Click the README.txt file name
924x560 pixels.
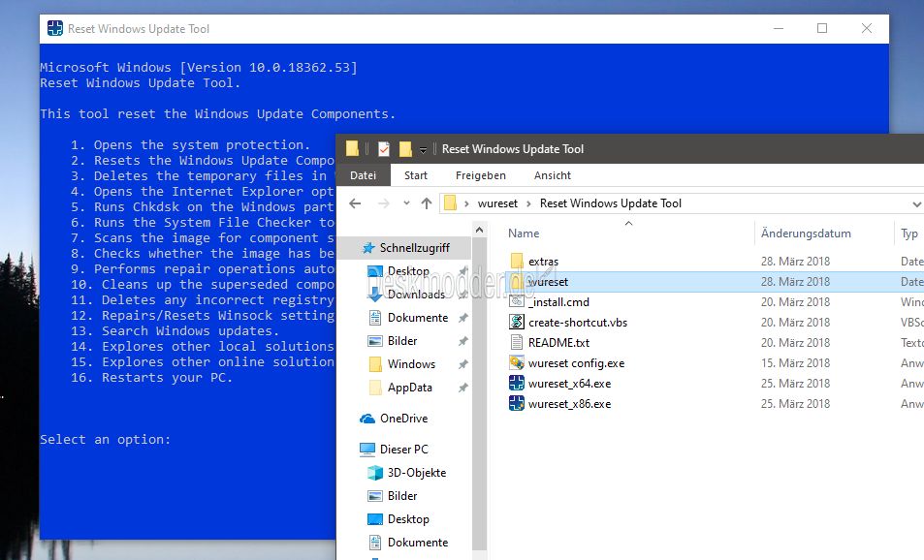pos(558,342)
